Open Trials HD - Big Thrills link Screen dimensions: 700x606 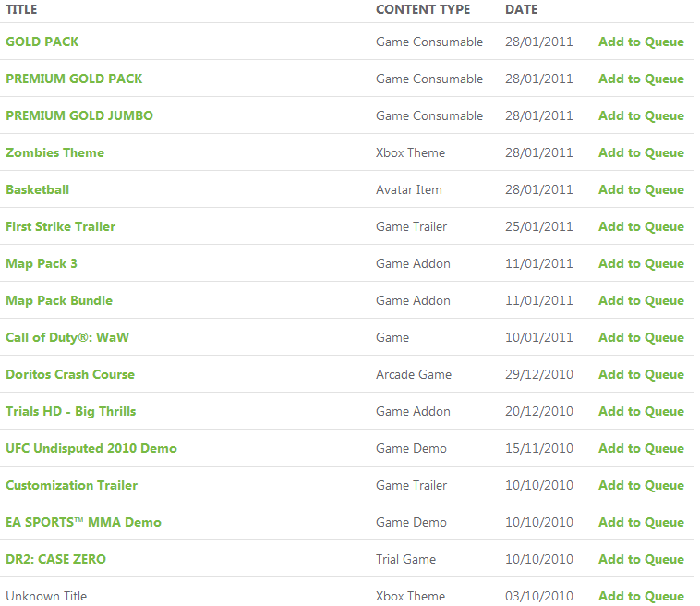click(x=70, y=411)
